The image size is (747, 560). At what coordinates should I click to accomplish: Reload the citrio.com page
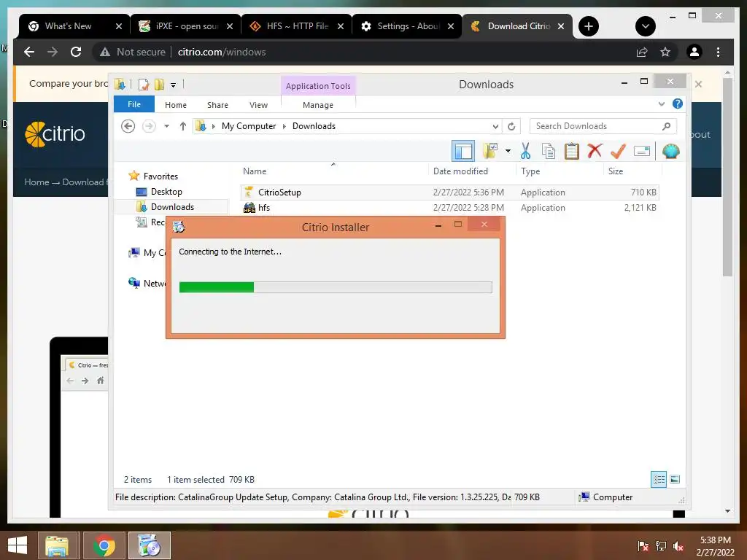pos(76,52)
